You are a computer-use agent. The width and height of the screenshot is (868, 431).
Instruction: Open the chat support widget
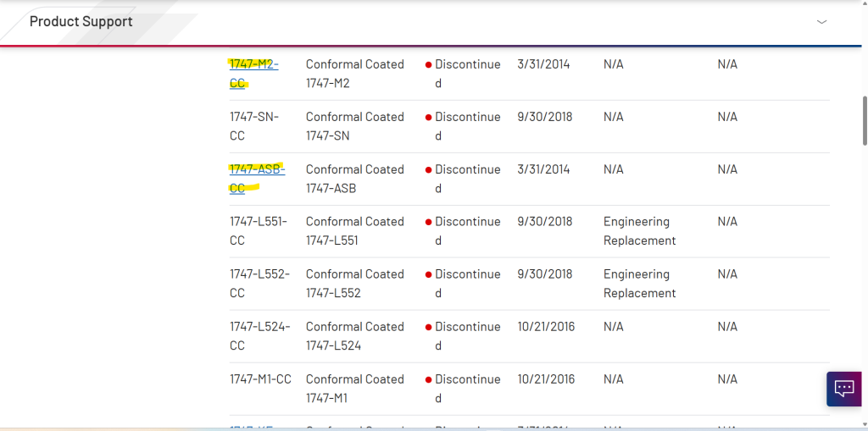click(844, 389)
